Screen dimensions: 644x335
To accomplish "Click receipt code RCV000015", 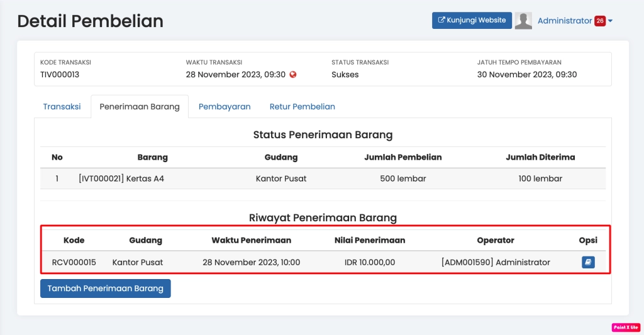I will (74, 262).
